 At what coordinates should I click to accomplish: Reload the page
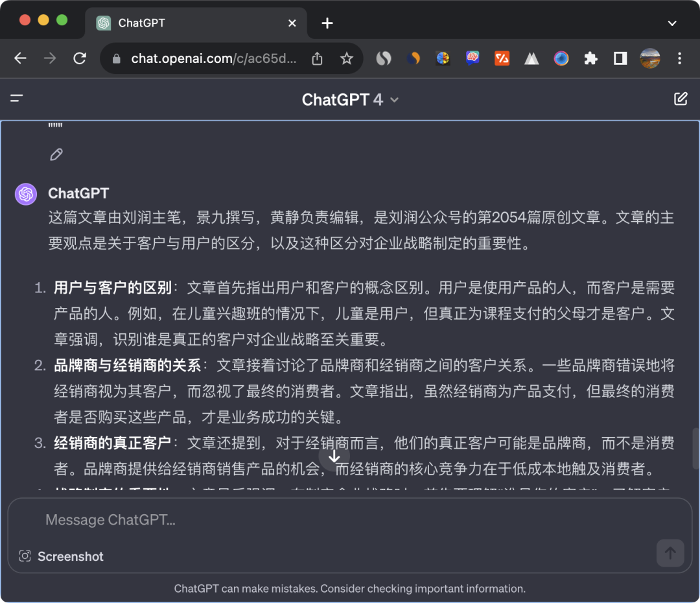pos(80,58)
